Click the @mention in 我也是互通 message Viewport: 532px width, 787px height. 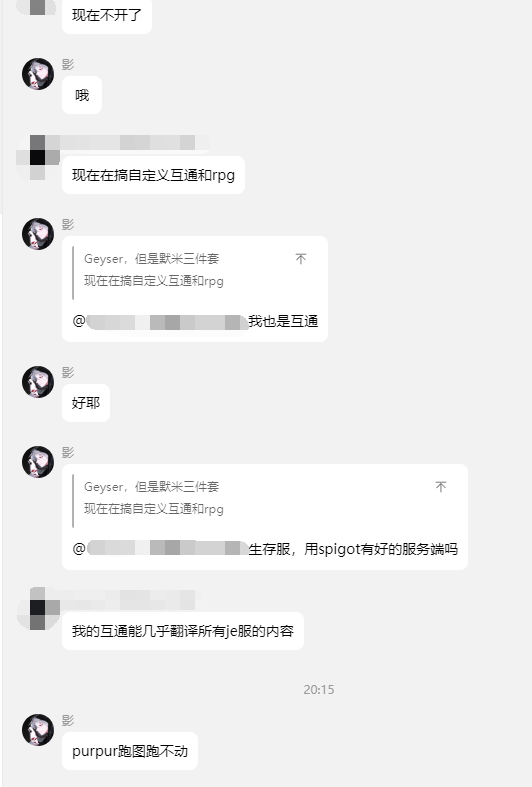pos(160,321)
